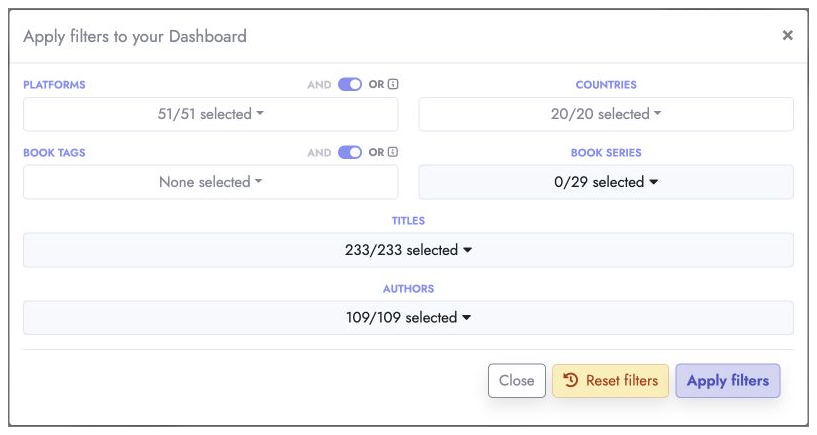Select the COUNTRIES label
Viewport: 817px width, 435px height.
(x=606, y=85)
